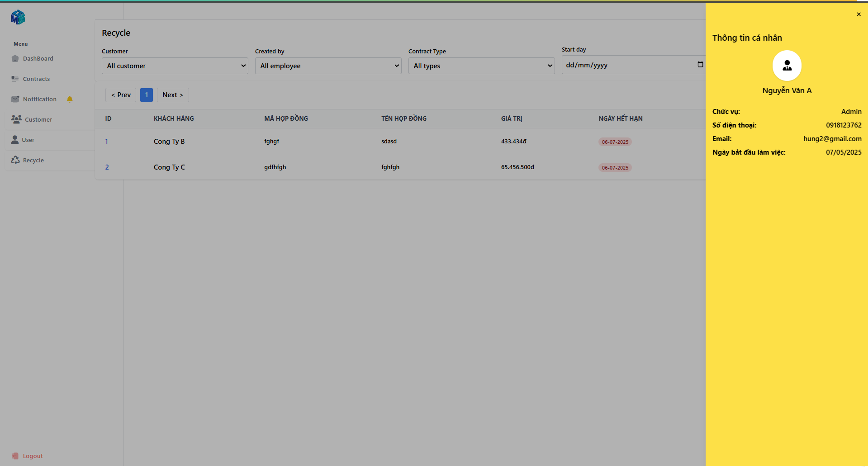Click the Start day date field

coord(624,65)
